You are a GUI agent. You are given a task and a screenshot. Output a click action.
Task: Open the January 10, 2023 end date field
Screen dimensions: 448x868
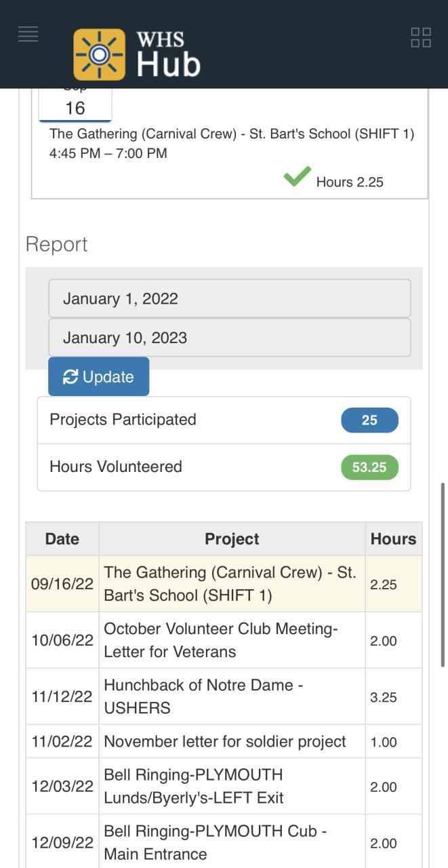tap(229, 338)
